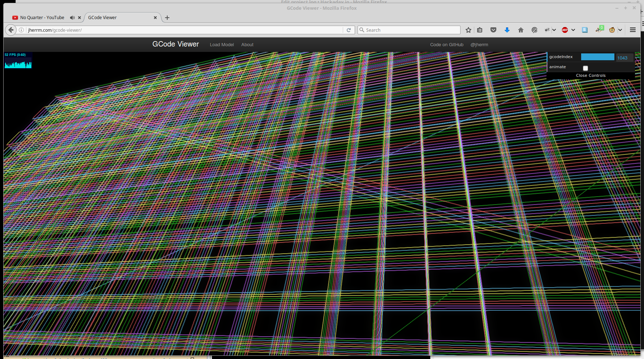This screenshot has height=359, width=644.
Task: Click the Firebug bug extension icon
Action: (547, 30)
